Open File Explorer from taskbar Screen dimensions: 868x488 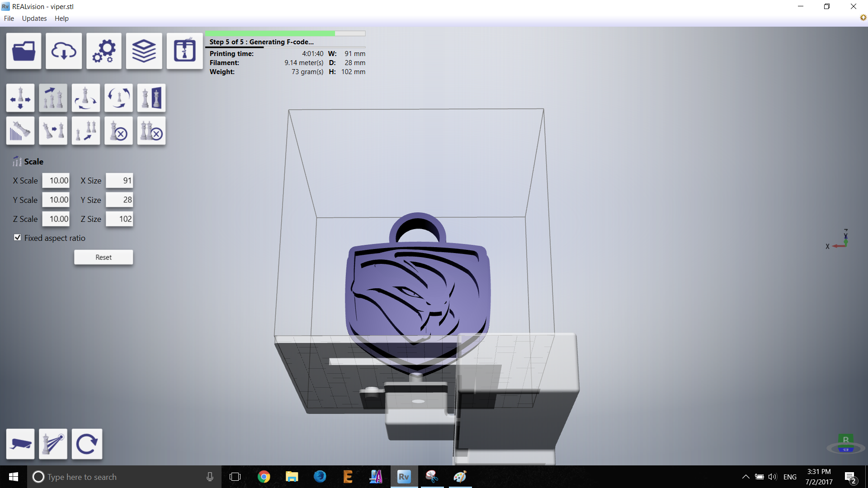(x=292, y=477)
